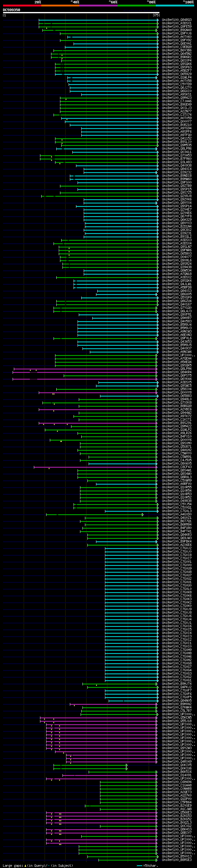The image size is (197, 868).
Task: Select the UniRef100_Q6EVA1 label
Action: 177,43
